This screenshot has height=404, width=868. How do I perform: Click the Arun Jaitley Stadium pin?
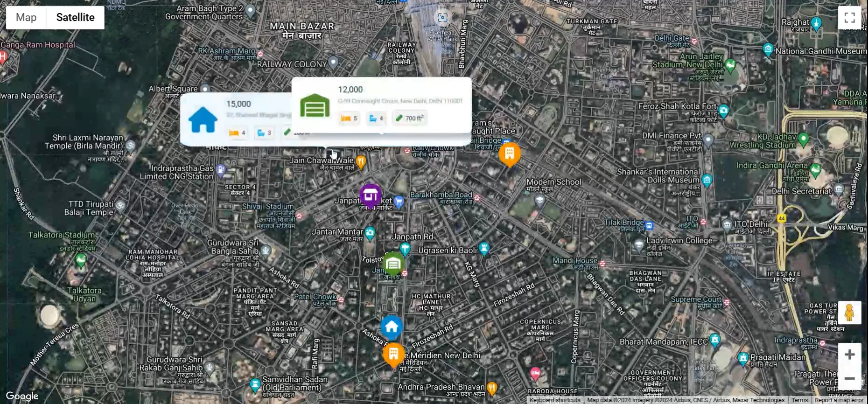731,64
